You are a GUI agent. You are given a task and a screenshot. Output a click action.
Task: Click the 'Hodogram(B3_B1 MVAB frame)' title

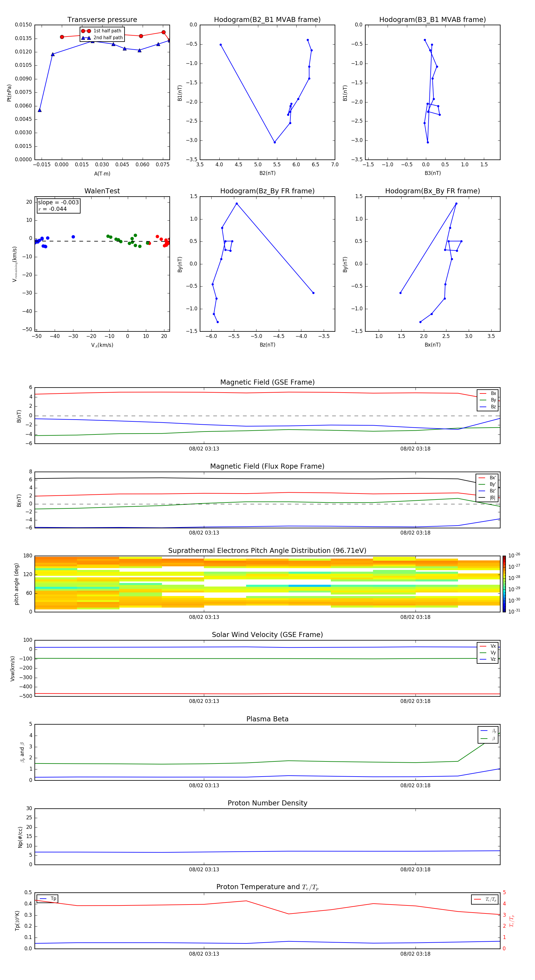click(432, 20)
